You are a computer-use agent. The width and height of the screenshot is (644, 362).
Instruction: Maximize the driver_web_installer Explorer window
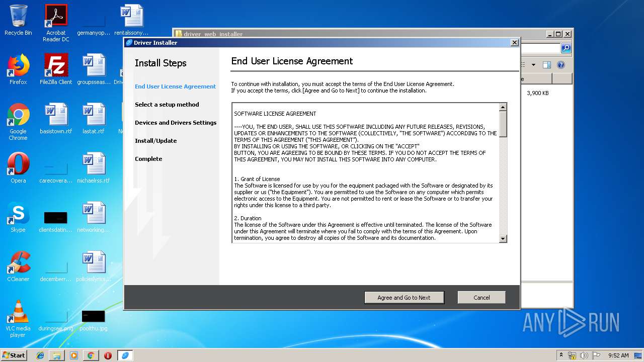(558, 34)
